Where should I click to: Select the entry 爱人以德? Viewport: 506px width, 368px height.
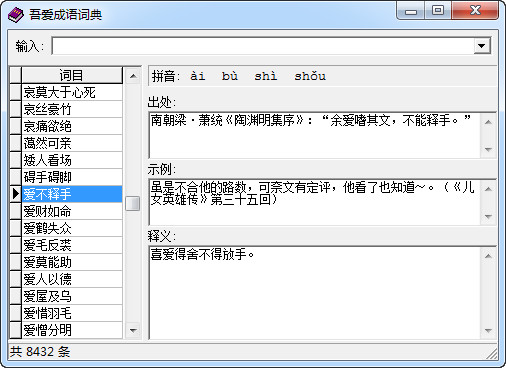pyautogui.click(x=72, y=279)
